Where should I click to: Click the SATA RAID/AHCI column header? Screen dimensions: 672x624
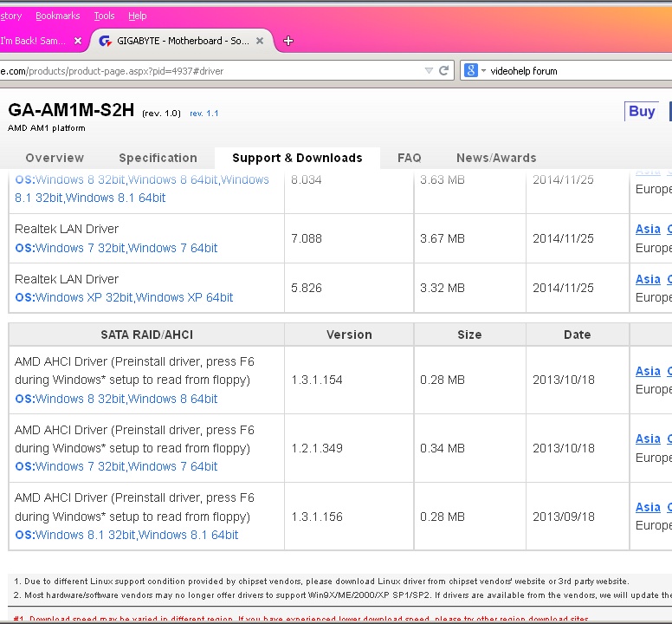point(146,335)
